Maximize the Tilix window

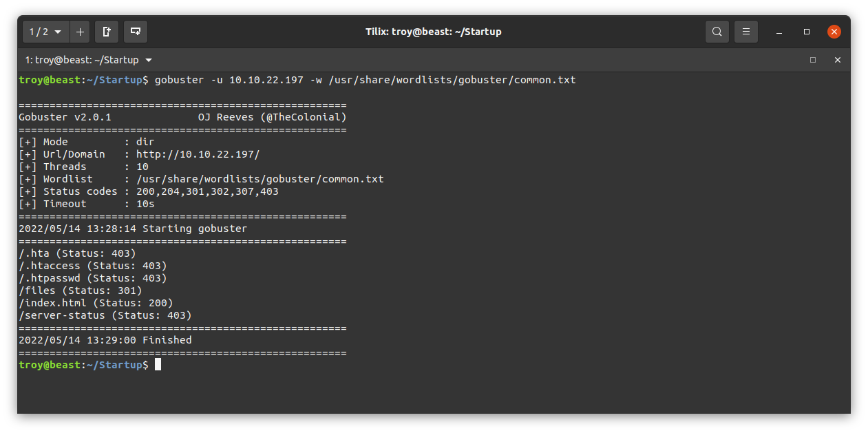pos(807,32)
